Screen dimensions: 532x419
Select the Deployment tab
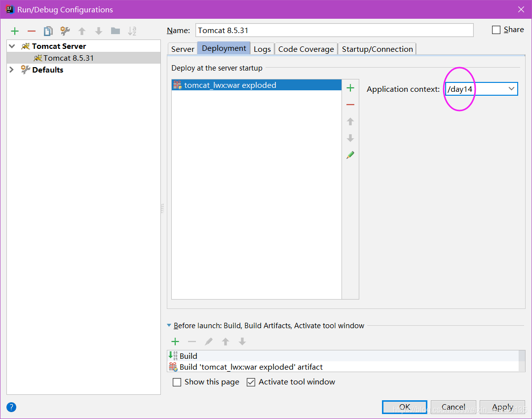tap(224, 48)
